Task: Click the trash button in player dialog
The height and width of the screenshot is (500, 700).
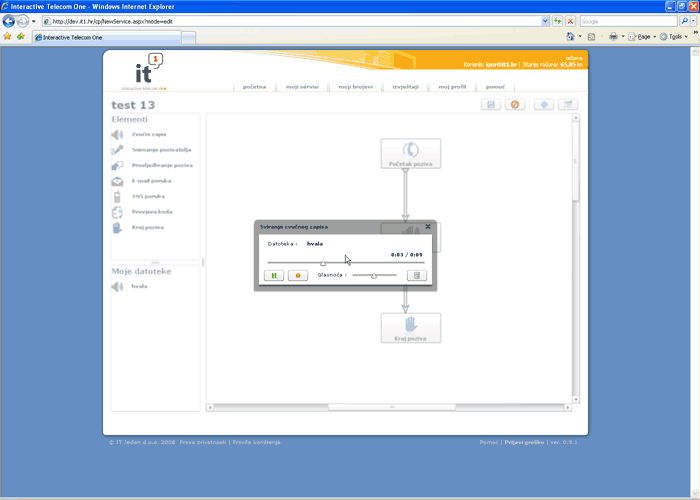Action: 417,275
